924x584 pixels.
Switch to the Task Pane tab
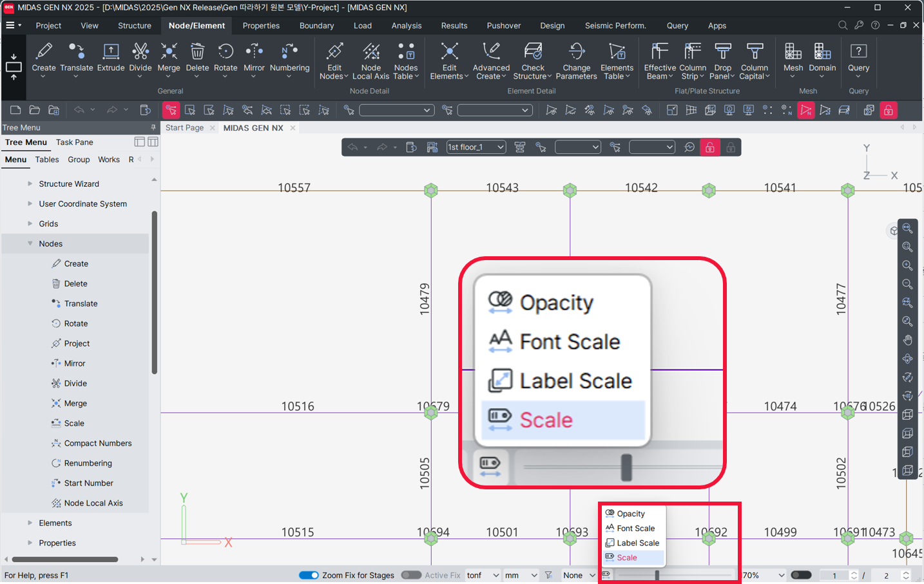[75, 142]
